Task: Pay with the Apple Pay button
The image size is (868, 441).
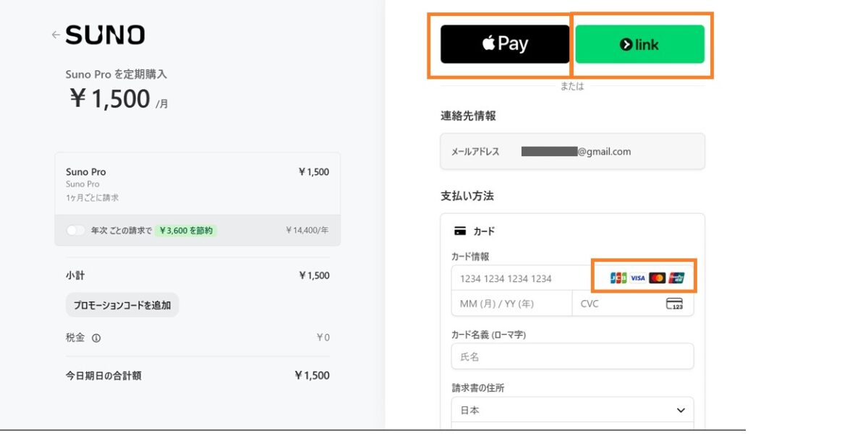Action: coord(505,44)
